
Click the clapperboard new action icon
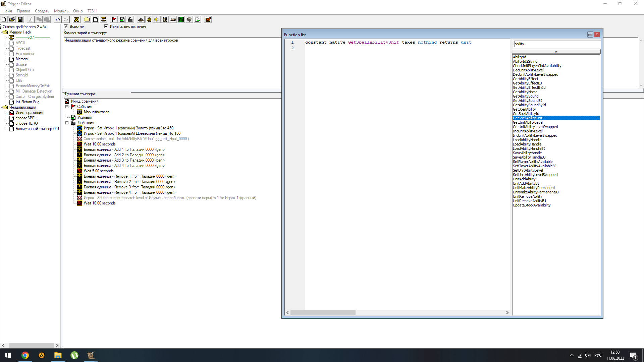point(130,19)
